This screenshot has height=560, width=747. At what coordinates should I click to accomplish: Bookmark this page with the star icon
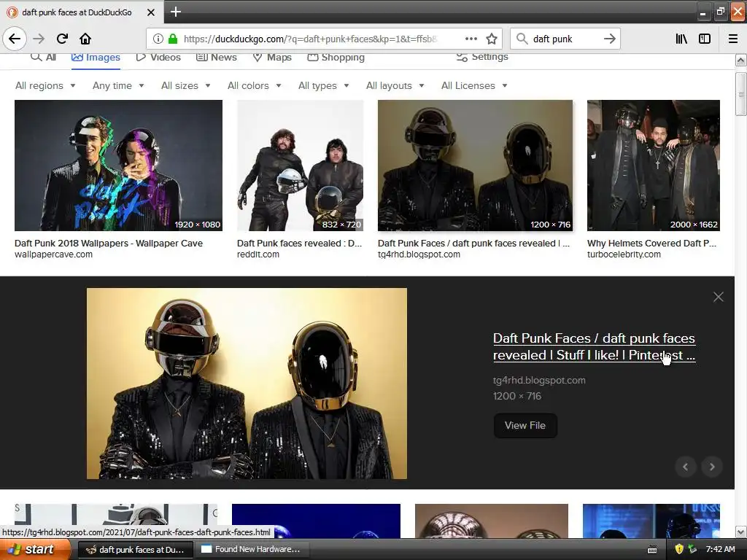pyautogui.click(x=492, y=39)
